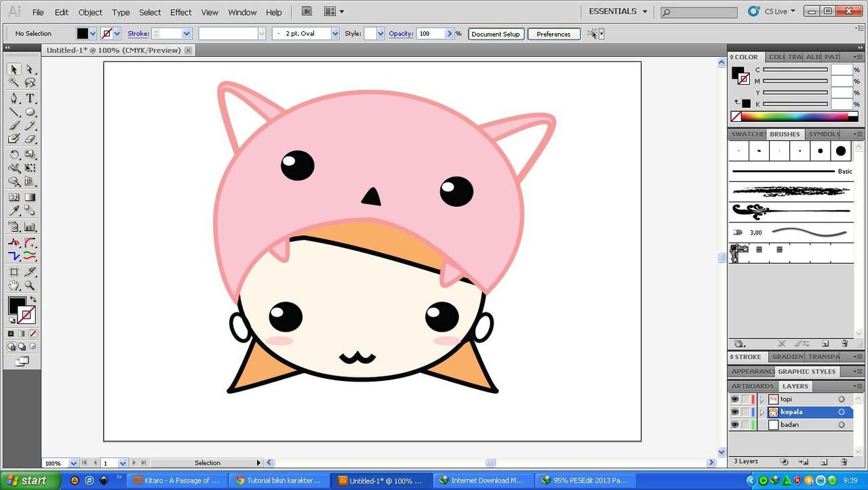Screen dimensions: 868x490
Task: Choose the Rotate tool
Action: tap(14, 155)
